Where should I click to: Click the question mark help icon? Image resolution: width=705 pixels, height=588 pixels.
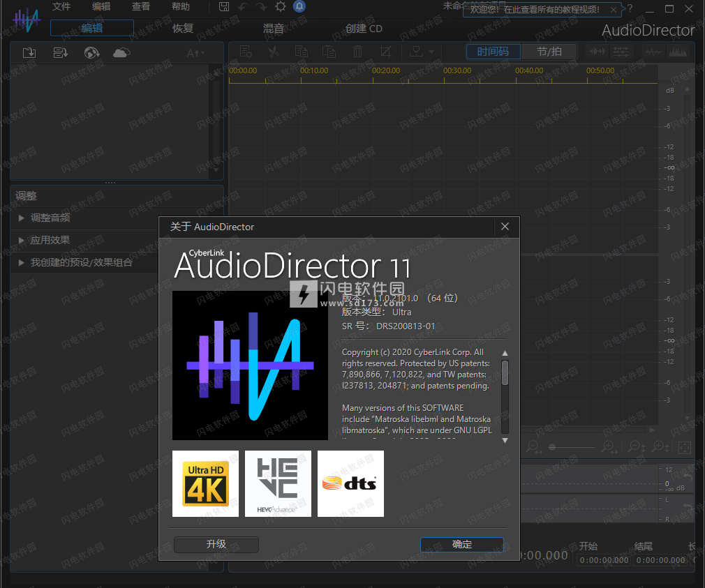[x=630, y=8]
